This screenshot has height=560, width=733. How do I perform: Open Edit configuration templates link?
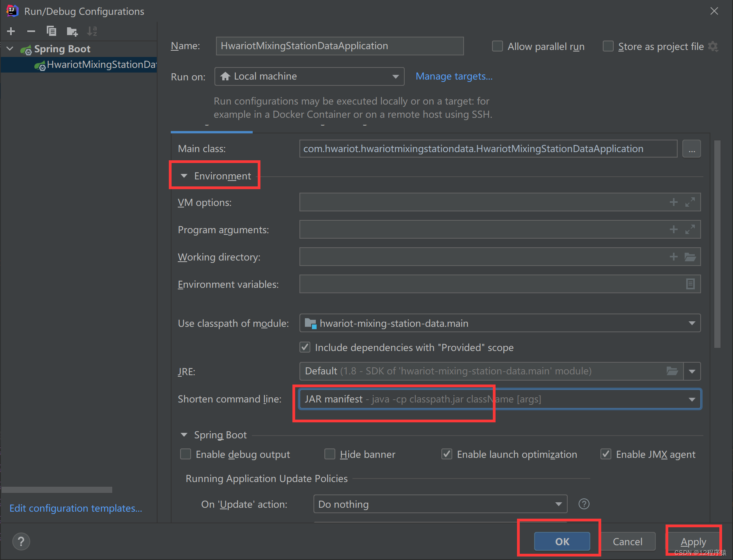[76, 508]
